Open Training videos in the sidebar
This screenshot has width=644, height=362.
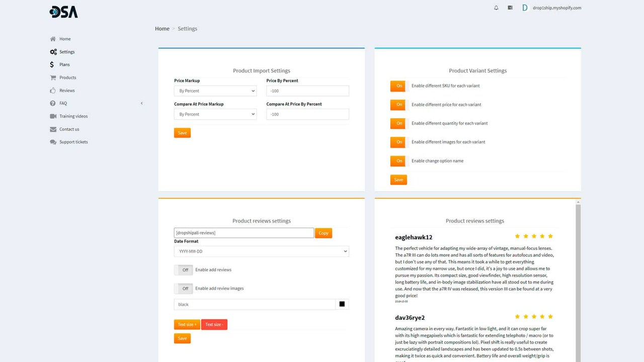(73, 116)
